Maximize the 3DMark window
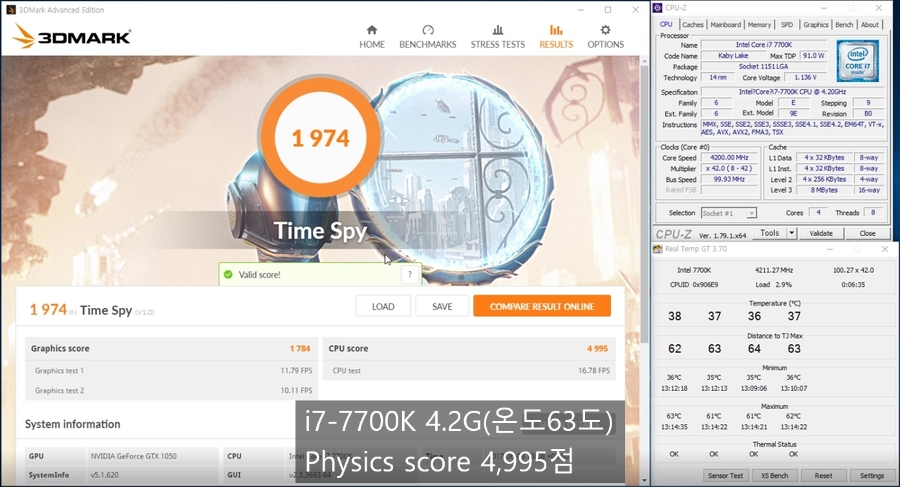This screenshot has height=487, width=900. coord(608,10)
